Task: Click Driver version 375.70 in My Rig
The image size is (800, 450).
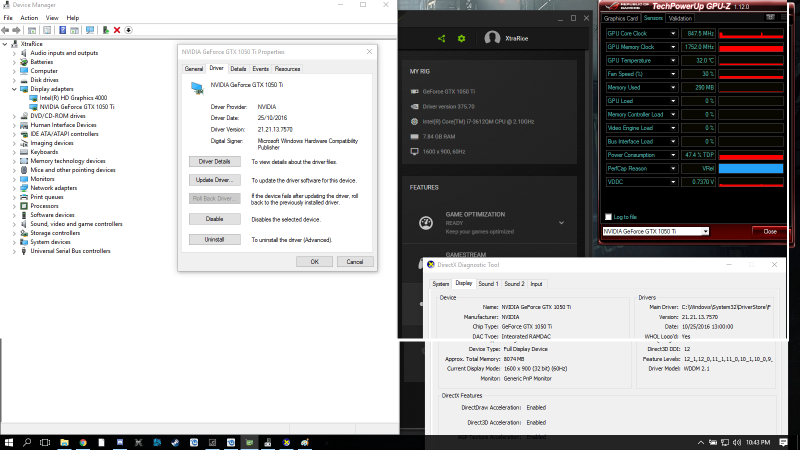Action: (x=448, y=107)
